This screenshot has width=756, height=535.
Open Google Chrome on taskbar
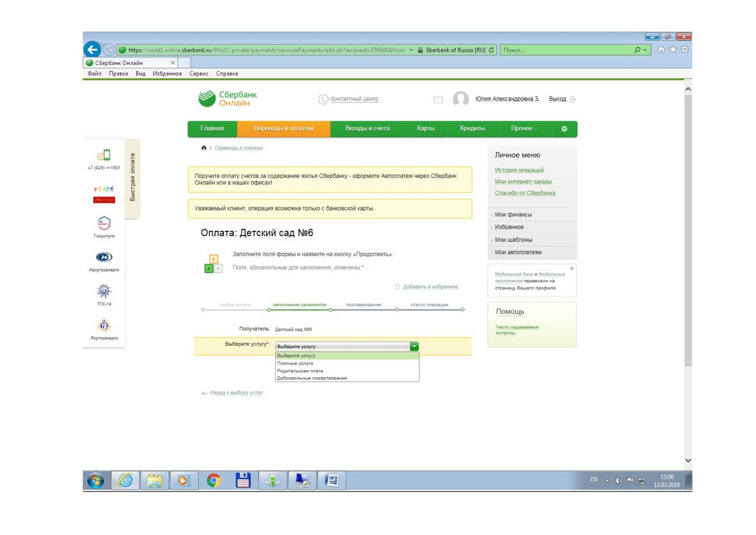click(214, 480)
